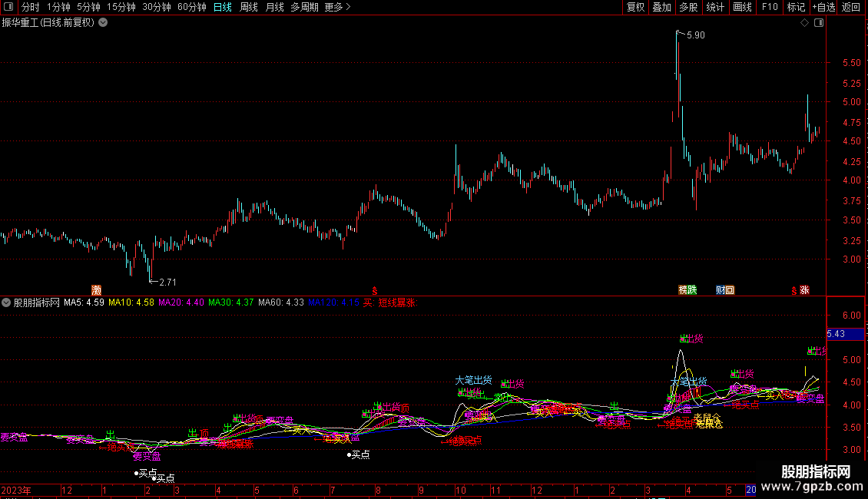868x499 pixels.
Task: Open the 多周期 multi-period view
Action: pos(304,7)
